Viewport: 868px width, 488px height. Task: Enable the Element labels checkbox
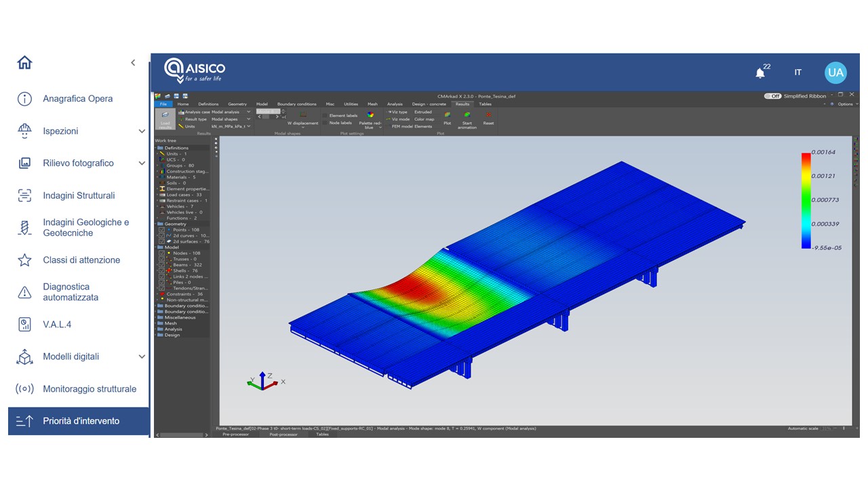tap(325, 116)
